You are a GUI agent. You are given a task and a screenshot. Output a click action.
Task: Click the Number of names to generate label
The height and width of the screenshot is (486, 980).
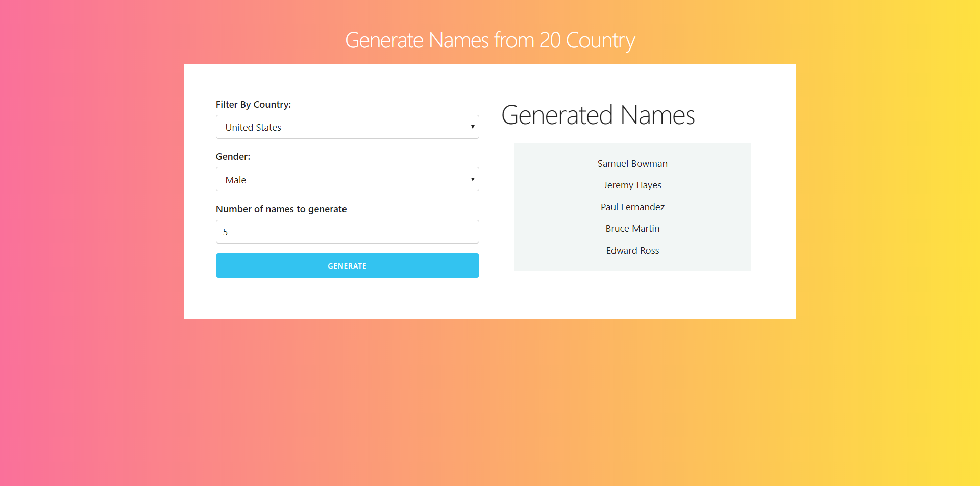point(281,209)
